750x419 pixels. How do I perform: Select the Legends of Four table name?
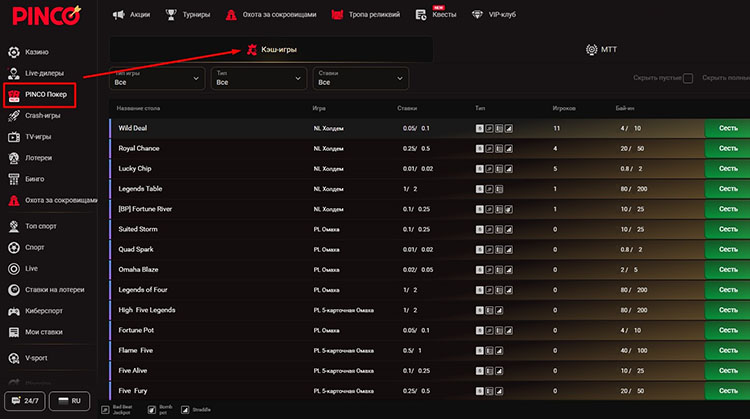coord(143,290)
